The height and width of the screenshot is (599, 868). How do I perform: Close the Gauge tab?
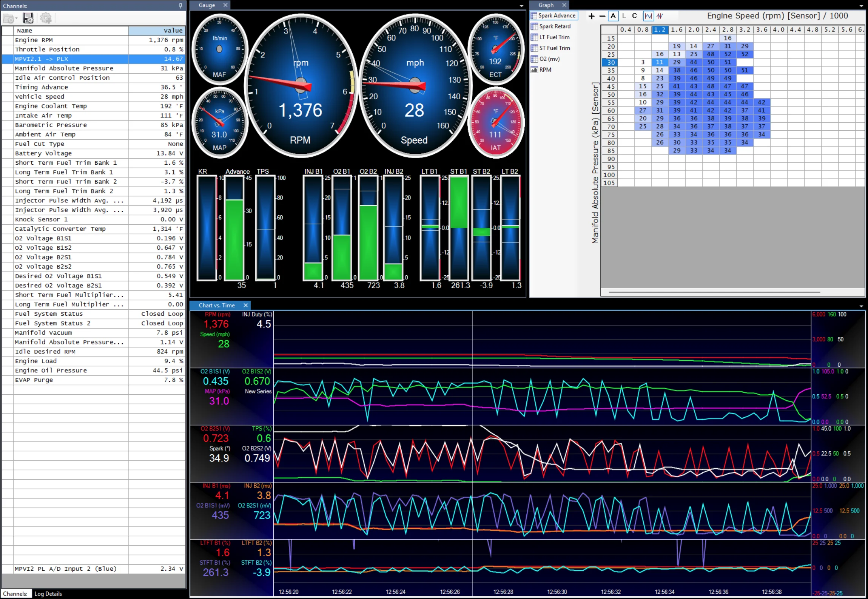225,5
